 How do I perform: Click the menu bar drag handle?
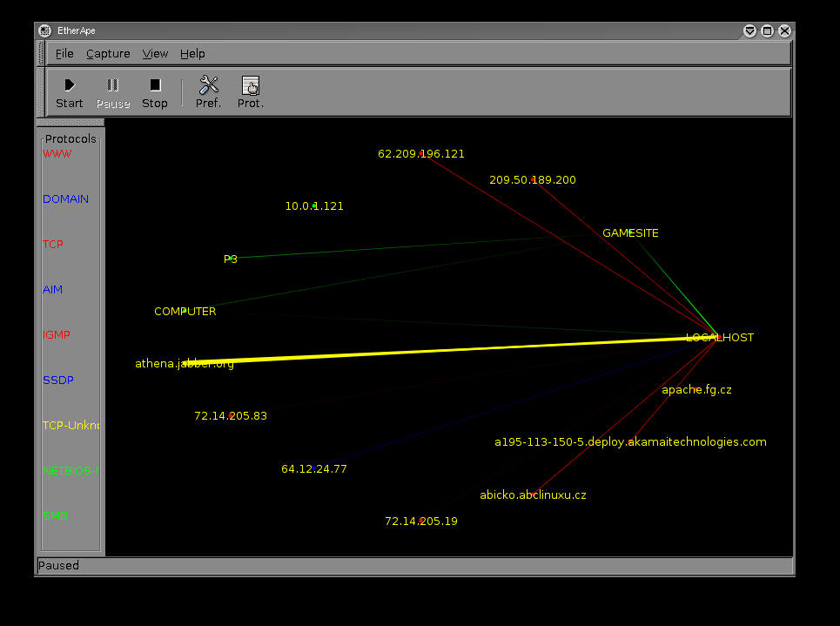pyautogui.click(x=41, y=54)
